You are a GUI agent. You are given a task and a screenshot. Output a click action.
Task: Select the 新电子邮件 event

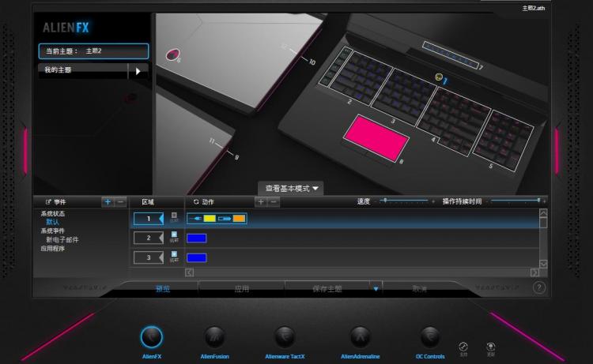click(x=62, y=239)
